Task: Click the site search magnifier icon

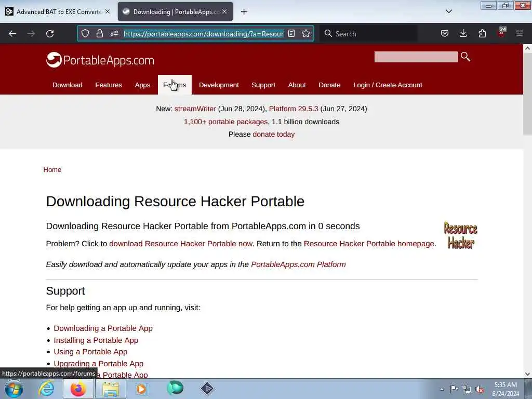Action: (x=465, y=57)
